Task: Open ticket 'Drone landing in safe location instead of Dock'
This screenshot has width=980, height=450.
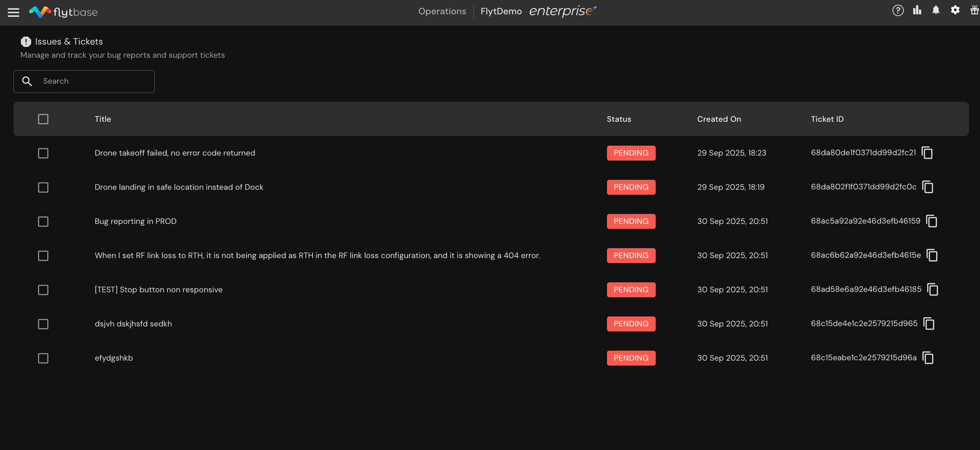Action: click(x=179, y=187)
